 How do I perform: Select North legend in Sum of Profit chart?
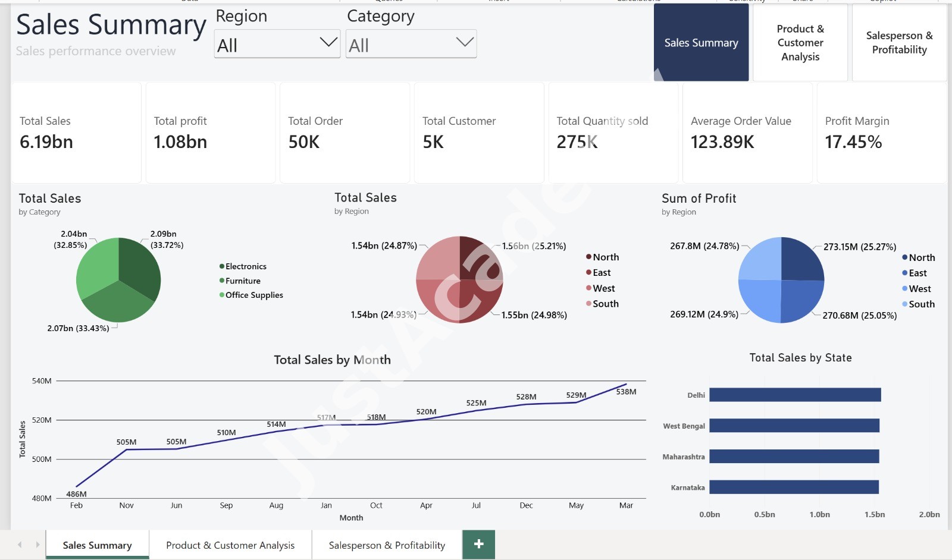pos(918,257)
